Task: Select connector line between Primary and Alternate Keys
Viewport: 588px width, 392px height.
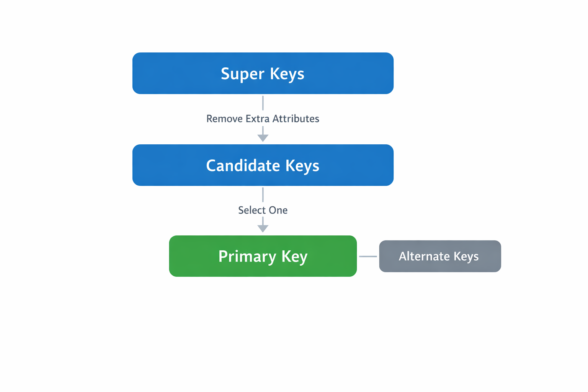Action: pyautogui.click(x=368, y=256)
